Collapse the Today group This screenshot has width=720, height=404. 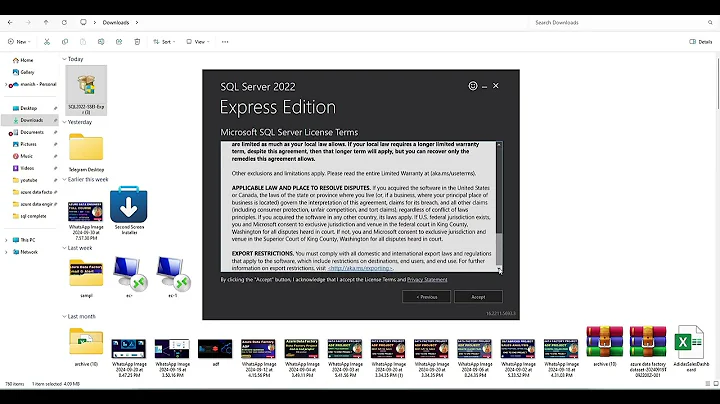(x=64, y=59)
